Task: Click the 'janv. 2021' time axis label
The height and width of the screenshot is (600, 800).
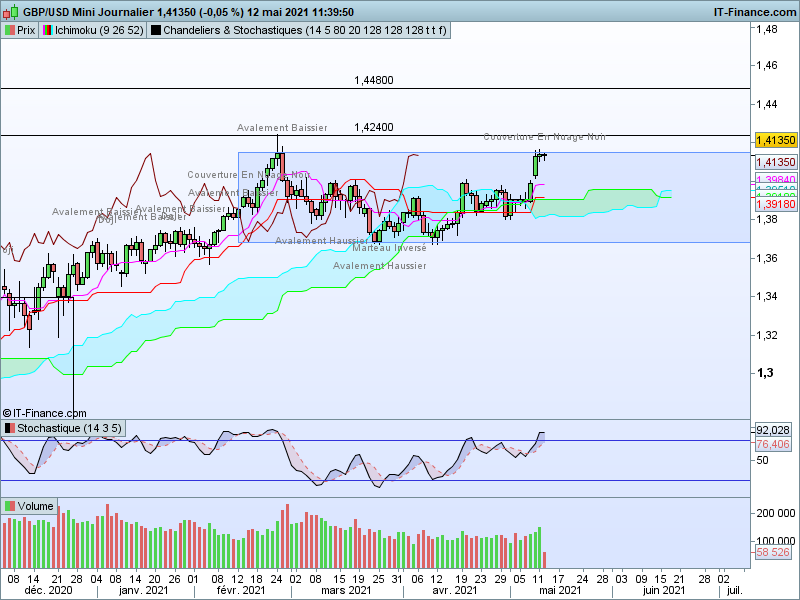Action: click(143, 590)
